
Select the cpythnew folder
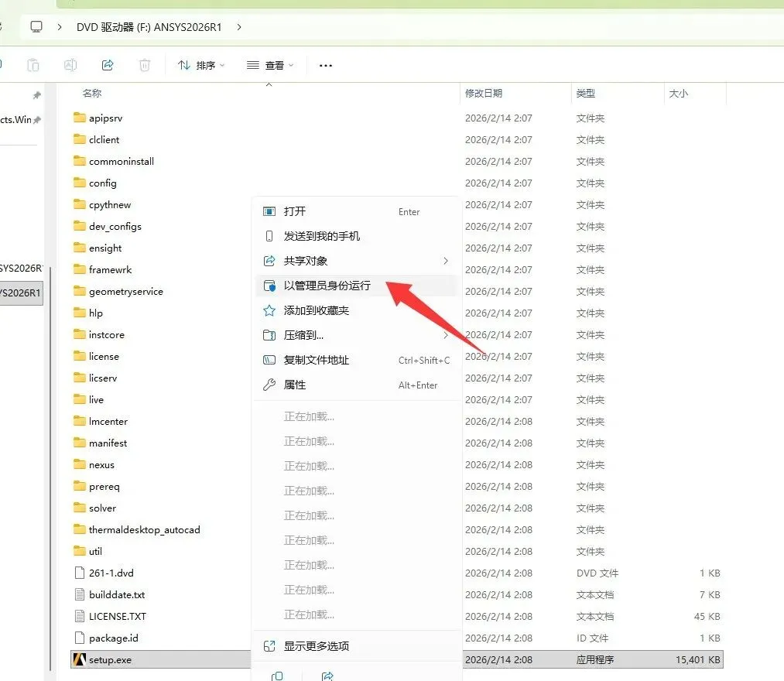(102, 204)
